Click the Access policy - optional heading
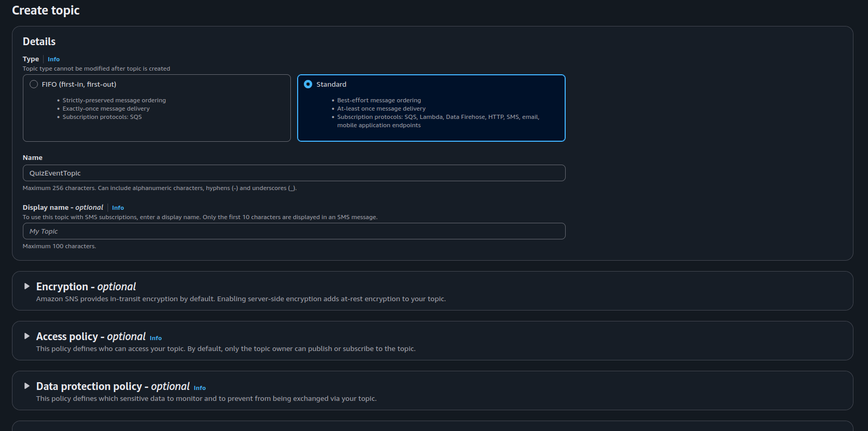 [x=90, y=336]
